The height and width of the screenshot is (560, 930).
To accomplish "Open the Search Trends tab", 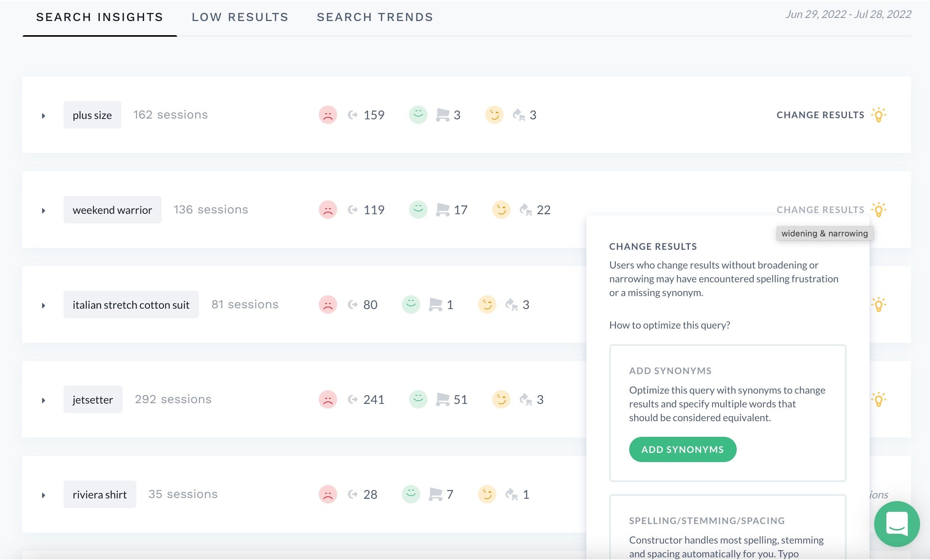I will (375, 17).
